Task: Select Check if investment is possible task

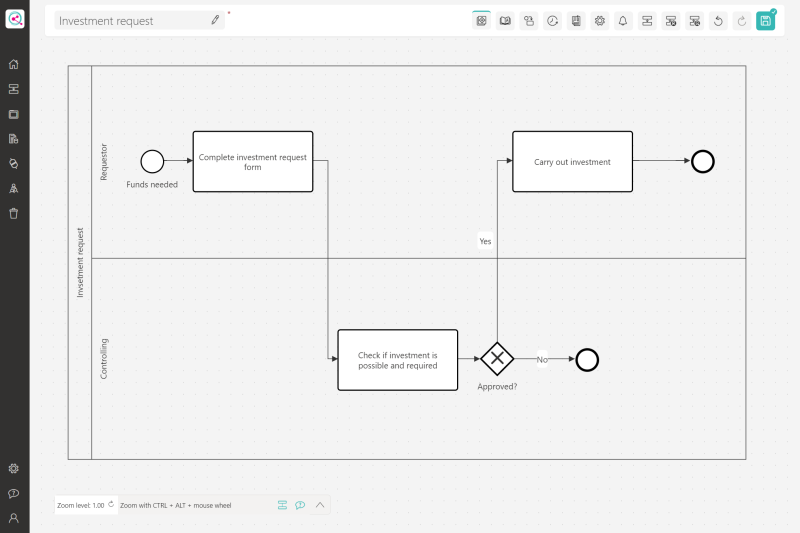Action: 398,360
